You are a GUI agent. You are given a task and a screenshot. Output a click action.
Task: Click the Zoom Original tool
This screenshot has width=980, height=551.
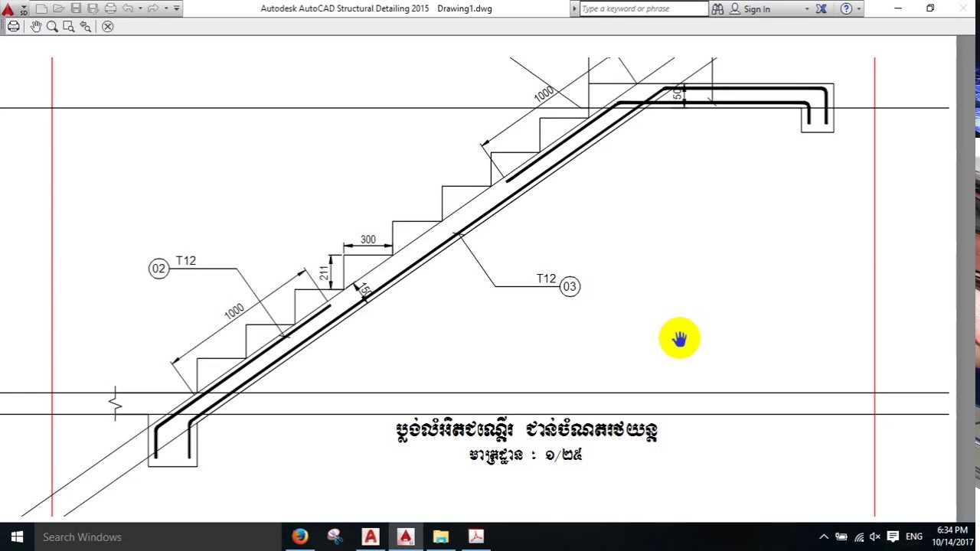pos(86,26)
